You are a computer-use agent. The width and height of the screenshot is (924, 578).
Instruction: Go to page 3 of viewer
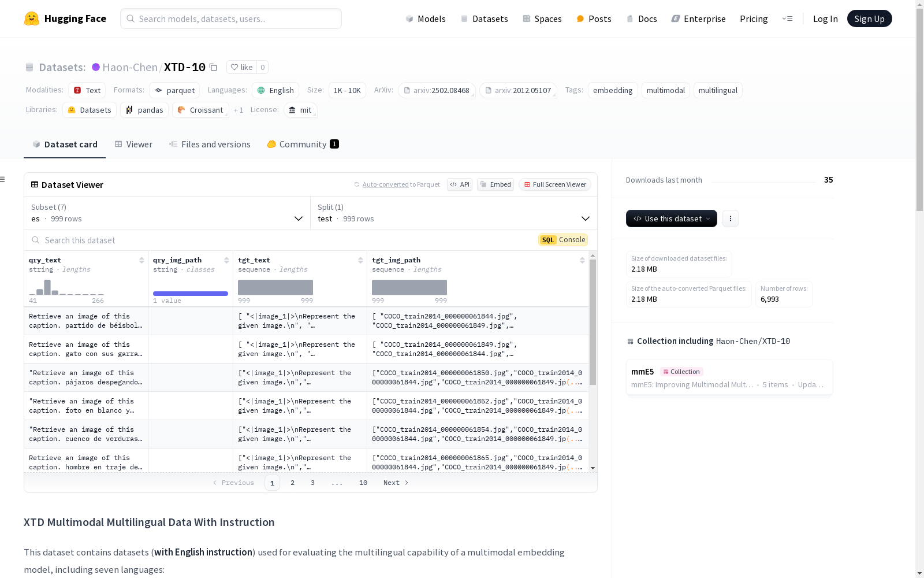click(312, 483)
